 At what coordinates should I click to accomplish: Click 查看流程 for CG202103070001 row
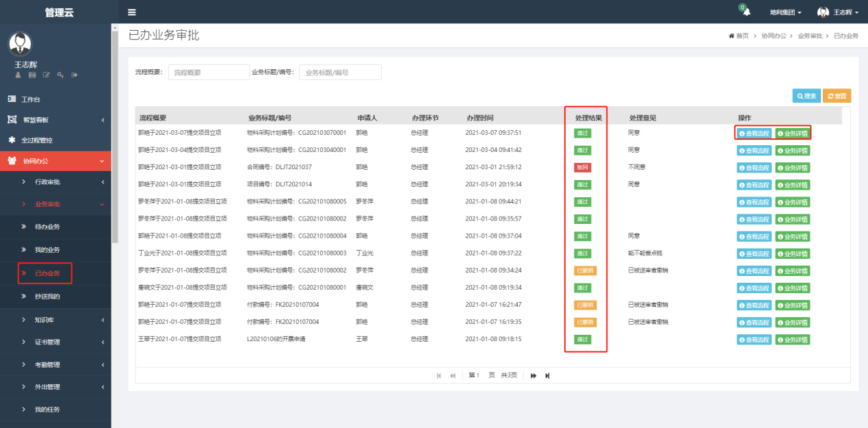tap(754, 133)
